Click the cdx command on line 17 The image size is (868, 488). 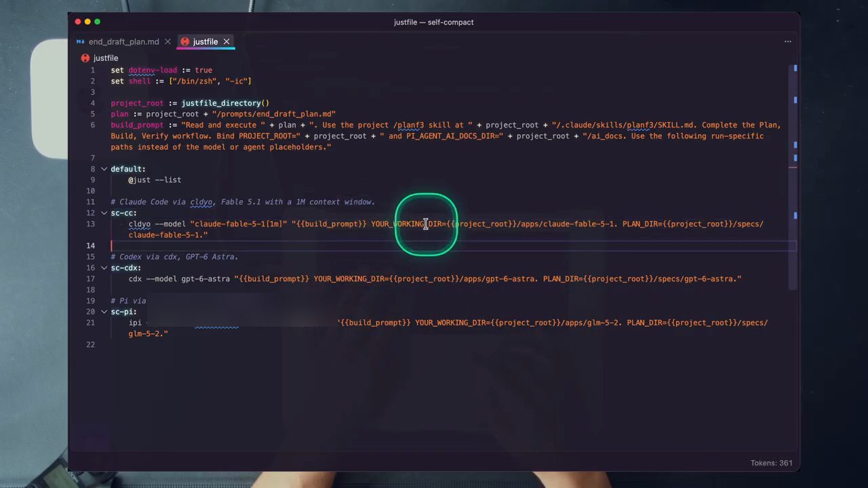point(135,279)
